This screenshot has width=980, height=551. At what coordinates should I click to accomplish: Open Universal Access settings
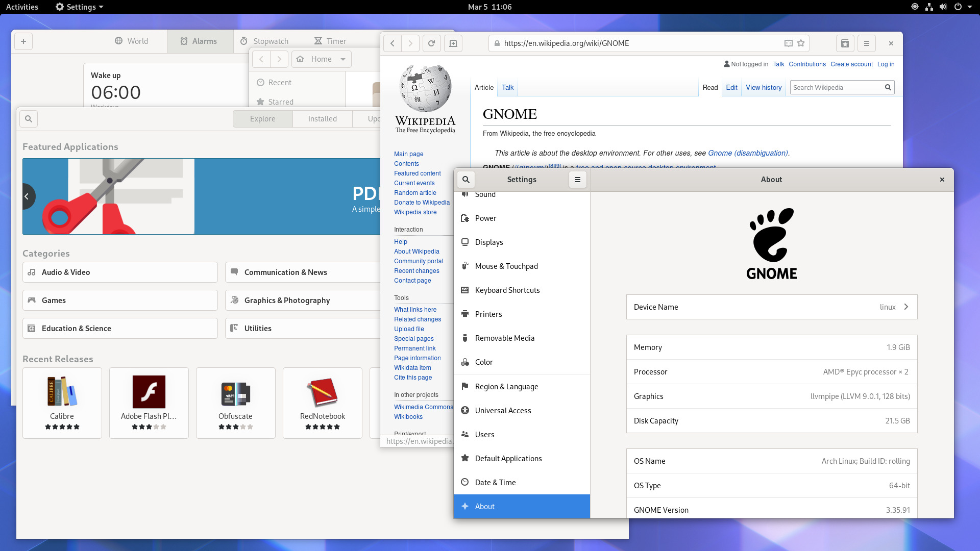point(522,411)
